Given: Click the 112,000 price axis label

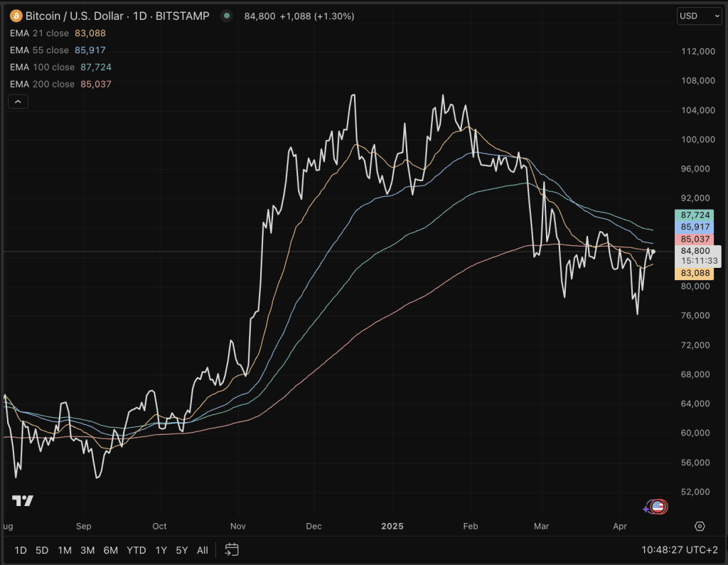Looking at the screenshot, I should pos(698,52).
